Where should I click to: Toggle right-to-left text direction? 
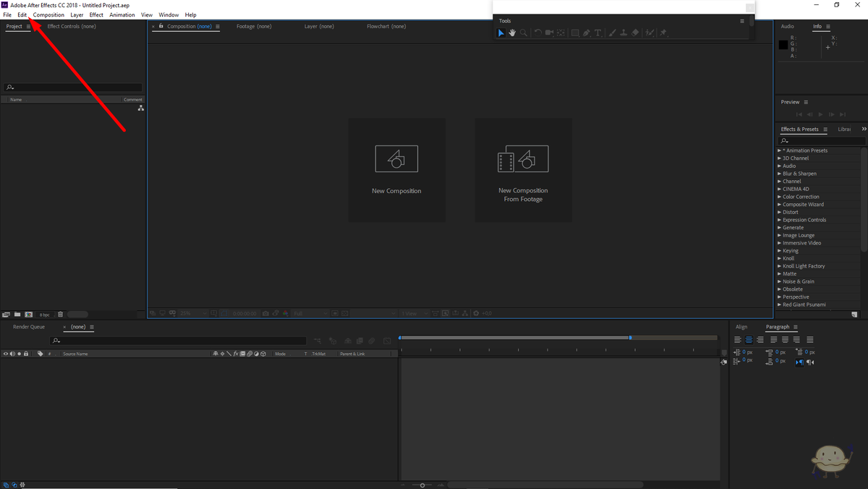(x=810, y=362)
